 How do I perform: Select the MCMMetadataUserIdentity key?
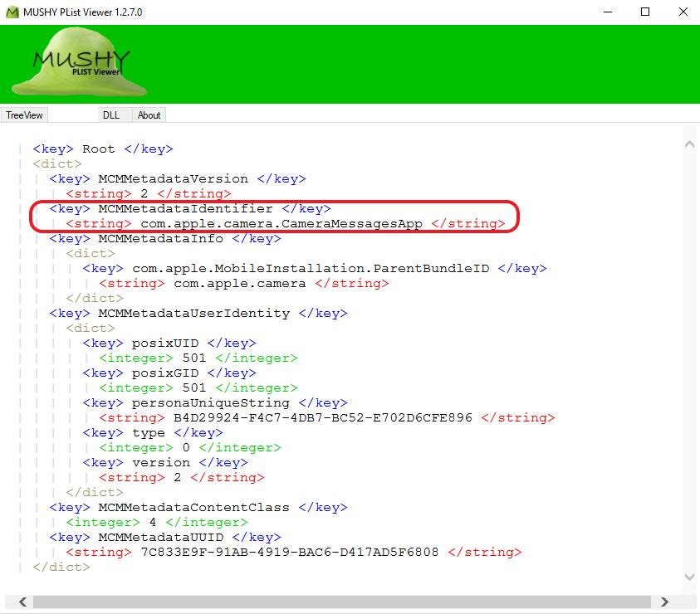pyautogui.click(x=198, y=314)
